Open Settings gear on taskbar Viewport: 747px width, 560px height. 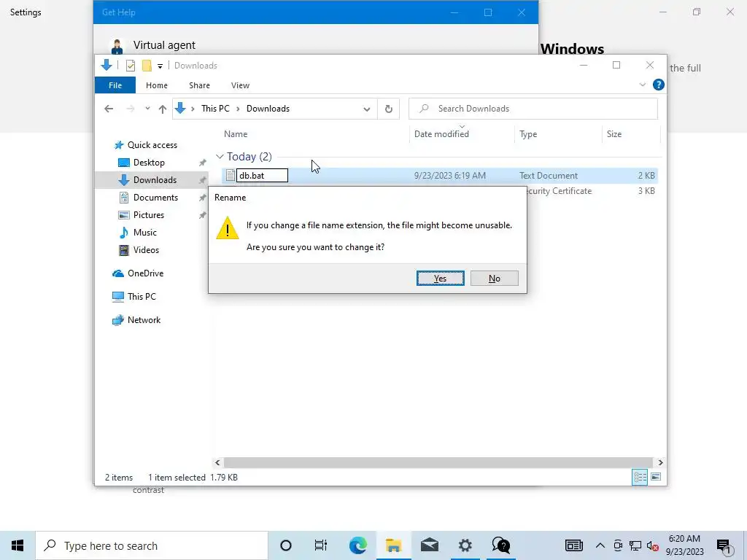click(465, 545)
